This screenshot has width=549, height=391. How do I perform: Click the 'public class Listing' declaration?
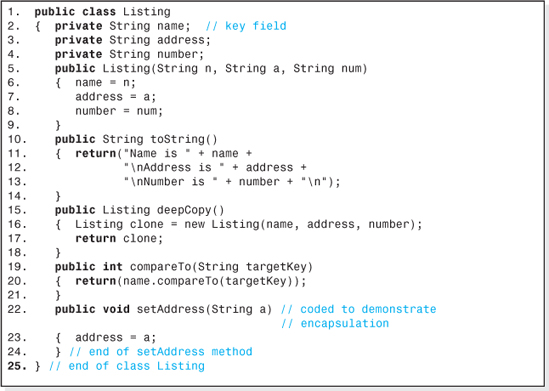click(x=102, y=12)
